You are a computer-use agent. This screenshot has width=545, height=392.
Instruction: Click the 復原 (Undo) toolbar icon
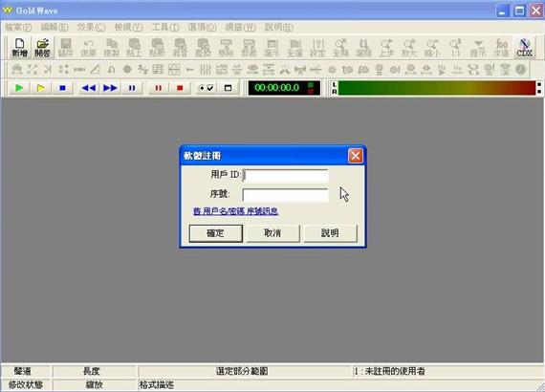pyautogui.click(x=88, y=47)
